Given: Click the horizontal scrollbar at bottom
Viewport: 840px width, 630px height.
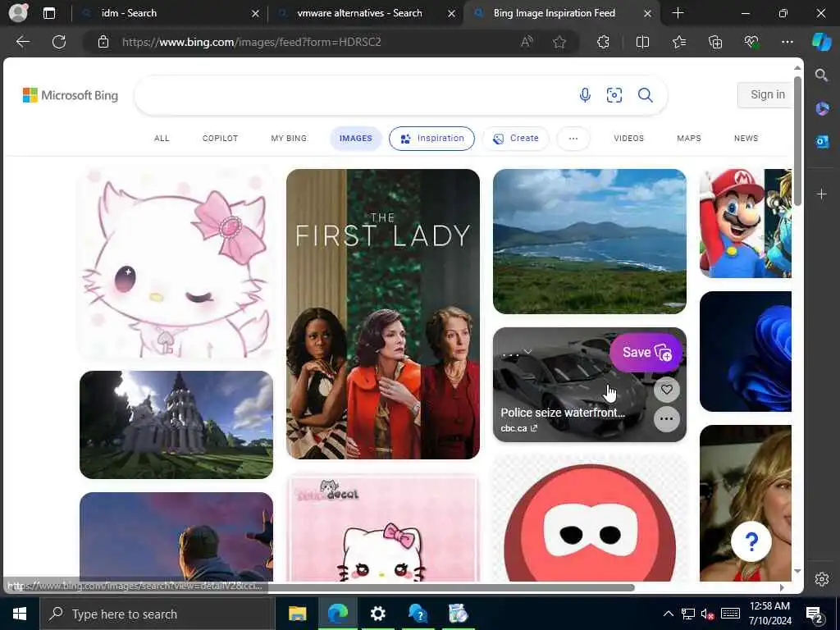Looking at the screenshot, I should [452, 587].
